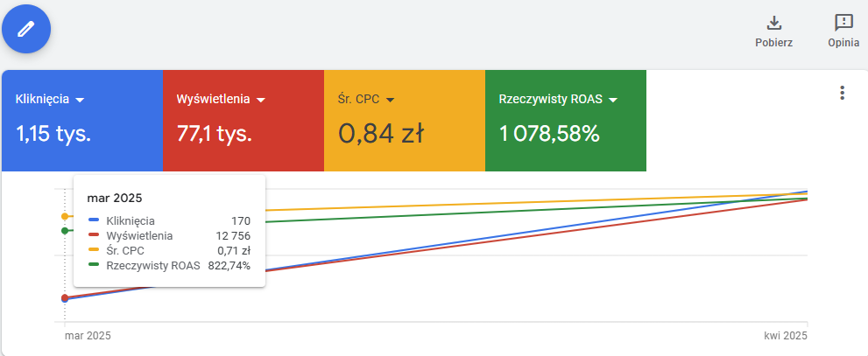Click the yellow Śr. CPC chart data point
This screenshot has height=356, width=868.
tap(65, 216)
